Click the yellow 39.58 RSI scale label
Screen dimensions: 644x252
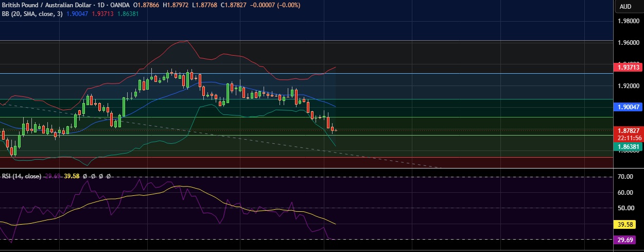pos(626,225)
